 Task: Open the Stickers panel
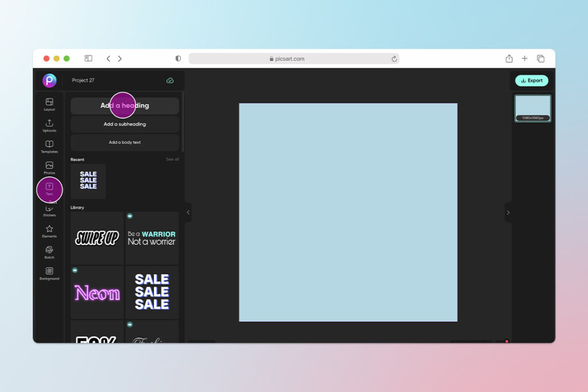coord(49,211)
